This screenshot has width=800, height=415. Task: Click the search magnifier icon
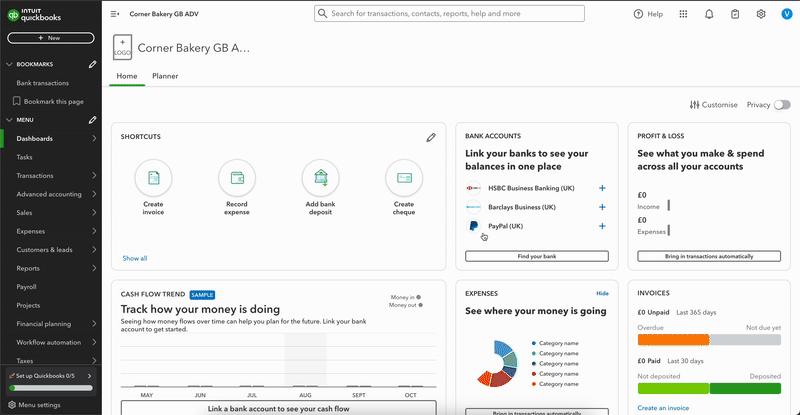322,13
